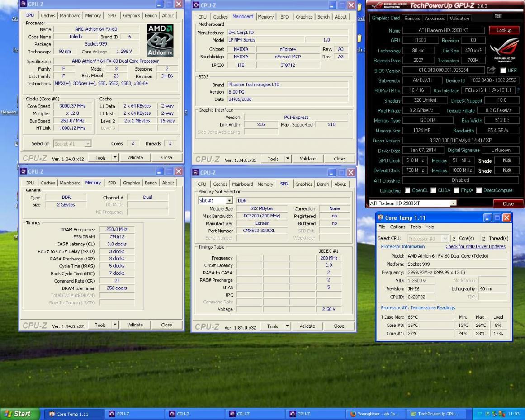Click the system tray clock 11:03
The height and width of the screenshot is (420, 525).
coord(514,414)
